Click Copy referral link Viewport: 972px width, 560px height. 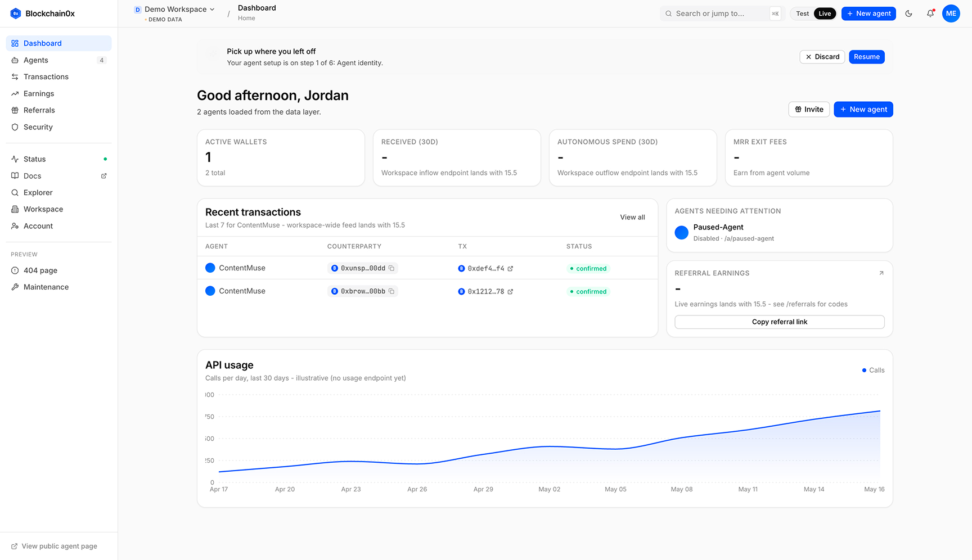pyautogui.click(x=780, y=322)
